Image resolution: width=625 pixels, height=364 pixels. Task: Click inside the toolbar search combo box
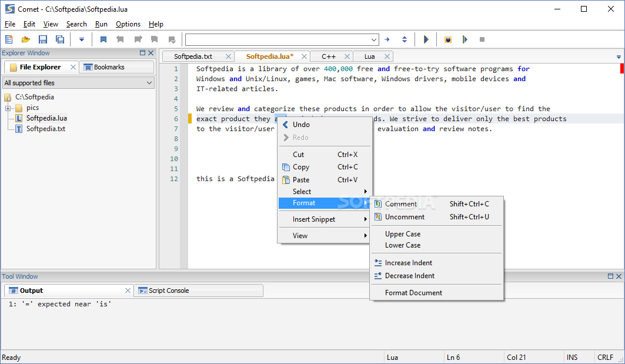coord(278,39)
